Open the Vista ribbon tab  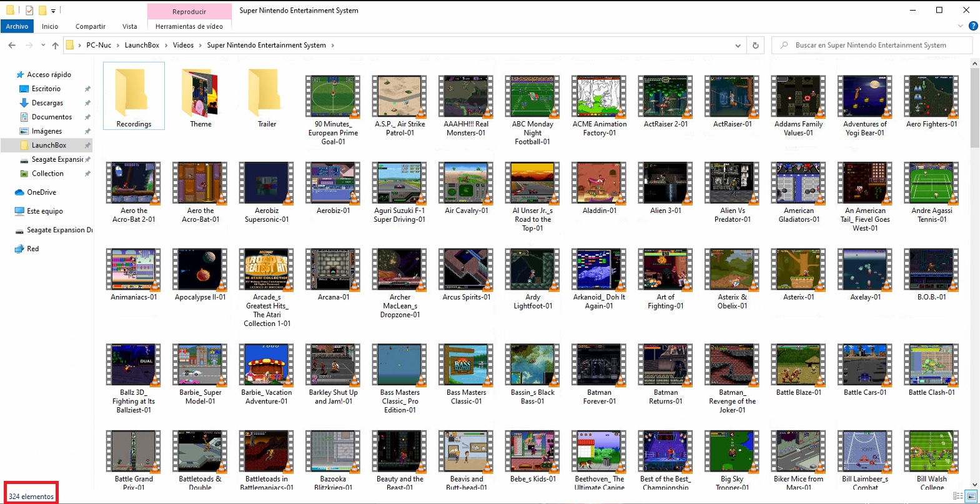130,26
